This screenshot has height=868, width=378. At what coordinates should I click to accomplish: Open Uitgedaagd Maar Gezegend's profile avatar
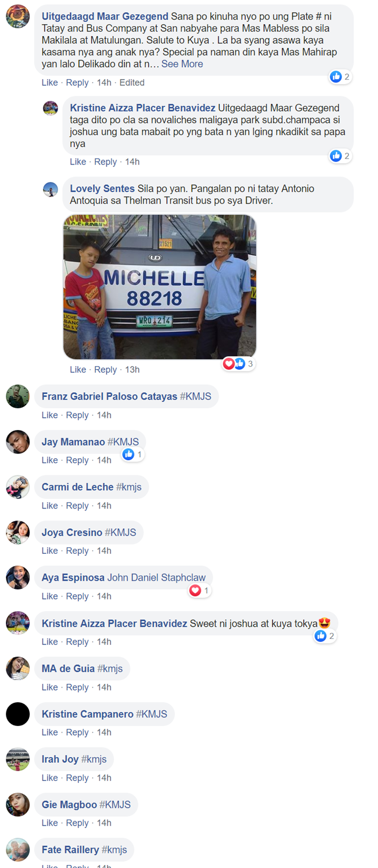click(x=18, y=17)
